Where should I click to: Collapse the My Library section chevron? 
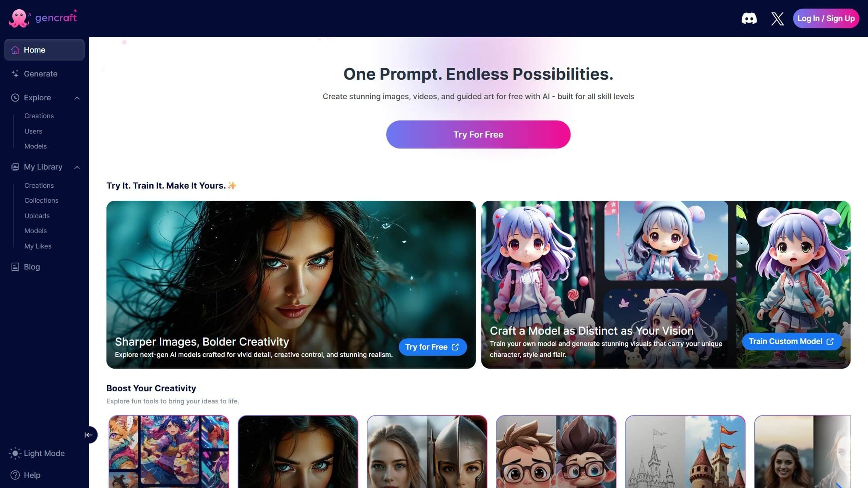[77, 167]
